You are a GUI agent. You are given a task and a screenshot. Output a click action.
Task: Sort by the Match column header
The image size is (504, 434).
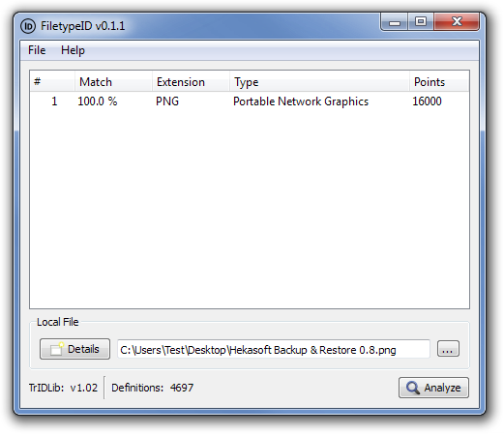pyautogui.click(x=113, y=82)
